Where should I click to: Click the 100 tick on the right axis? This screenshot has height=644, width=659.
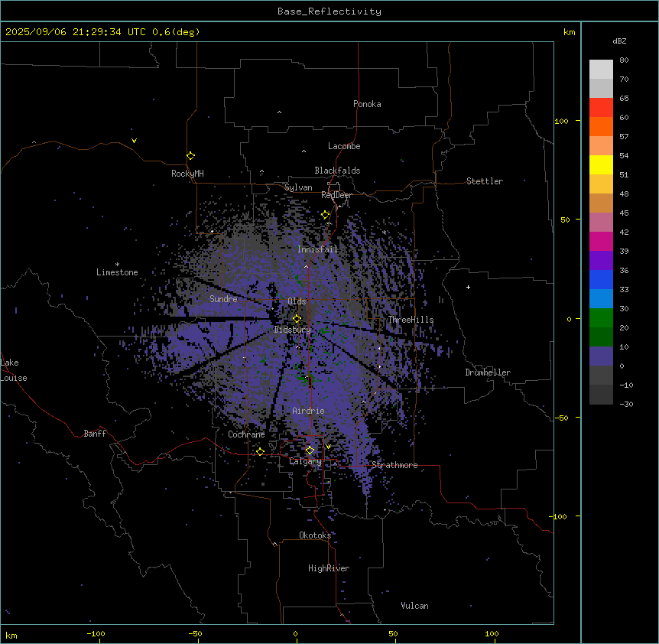561,121
